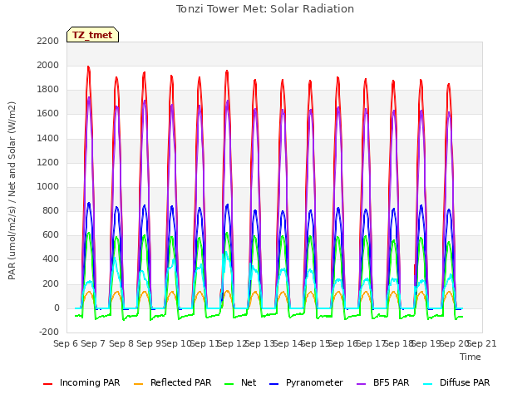
Task: Click the 200 y-axis tick label
Action: 51,283
